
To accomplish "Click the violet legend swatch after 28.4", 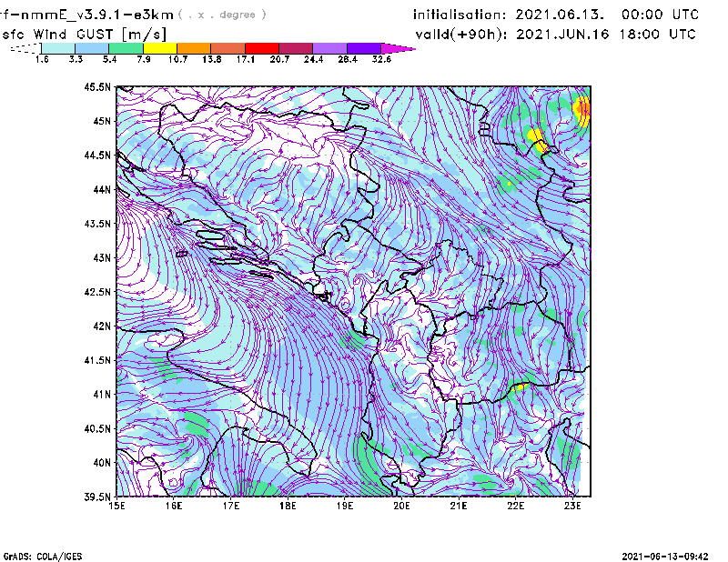I will click(364, 48).
